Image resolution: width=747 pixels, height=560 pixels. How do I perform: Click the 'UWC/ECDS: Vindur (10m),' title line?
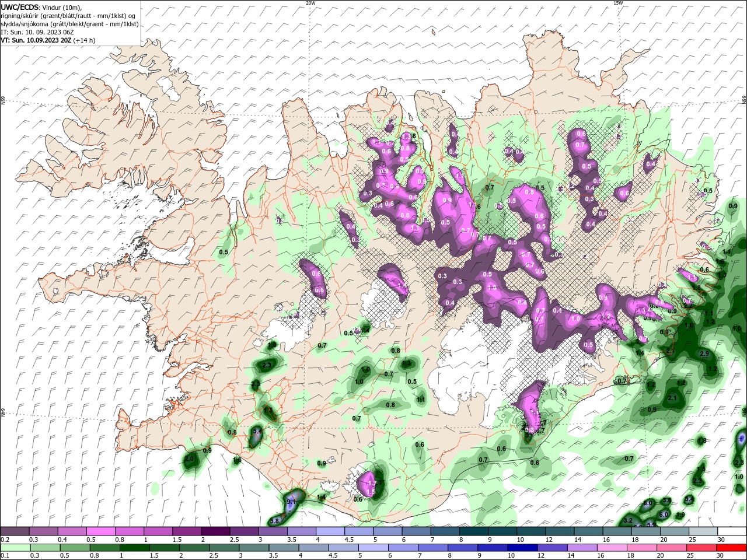coord(42,7)
